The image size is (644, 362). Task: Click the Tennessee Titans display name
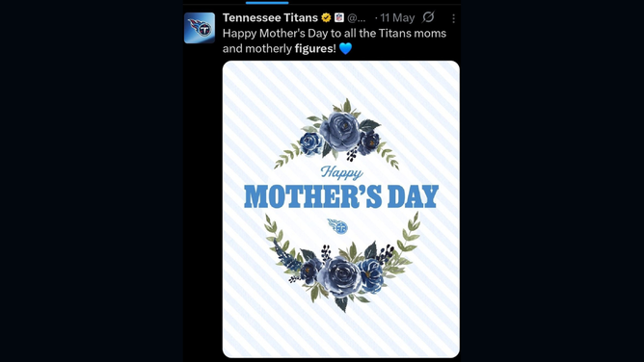tap(270, 17)
